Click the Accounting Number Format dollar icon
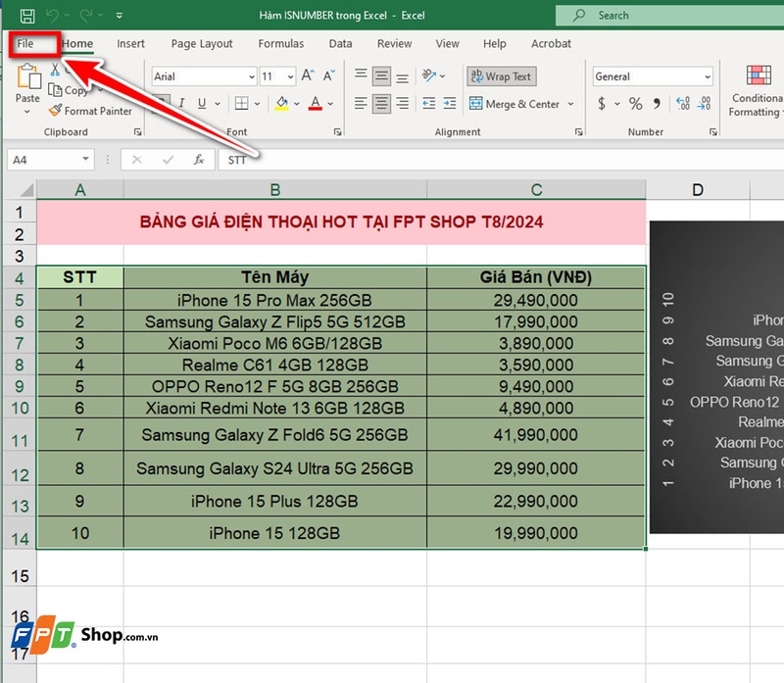 [603, 103]
